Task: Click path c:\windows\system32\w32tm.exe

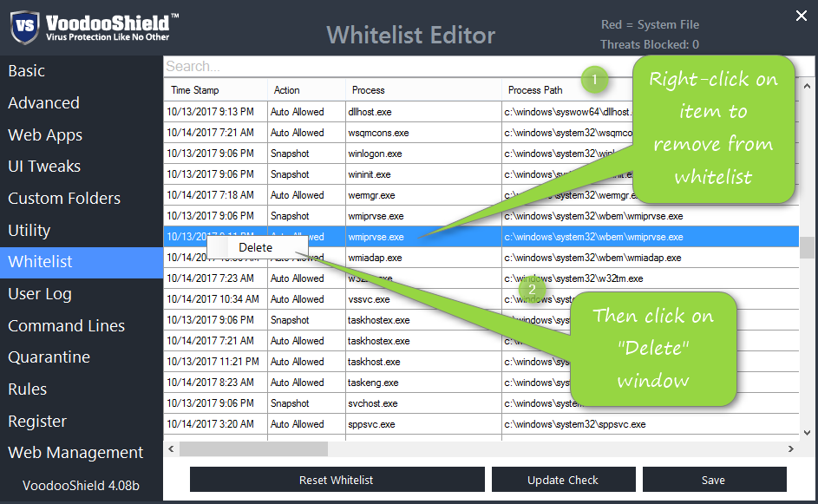Action: coord(573,278)
